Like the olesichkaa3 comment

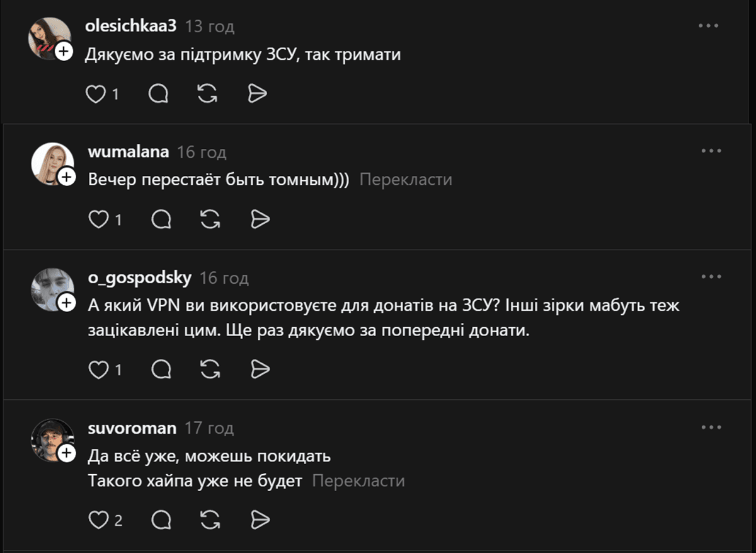[x=95, y=94]
